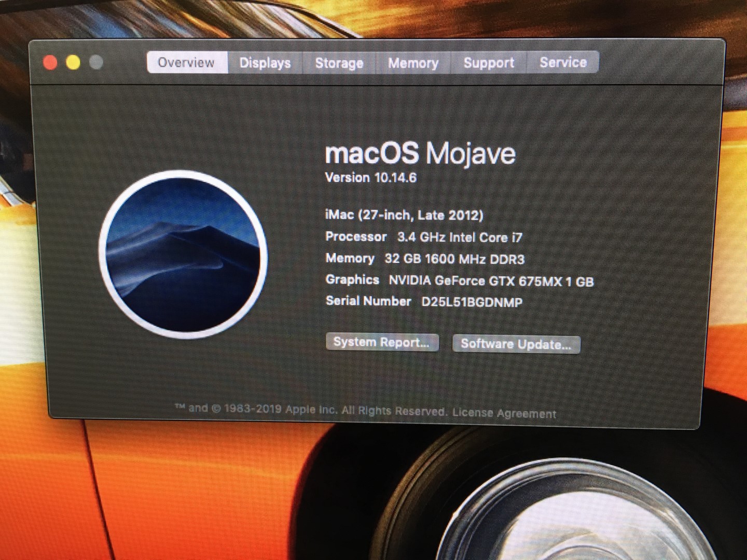Screen dimensions: 747x560
Task: Go to the Support tab
Action: (x=489, y=63)
